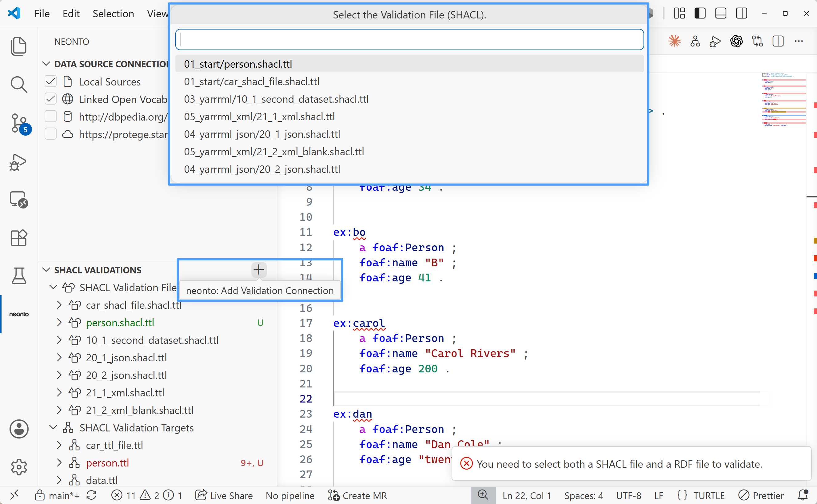Expand car_shacl_file.shacl.ttl tree node
The height and width of the screenshot is (504, 817).
tap(59, 305)
